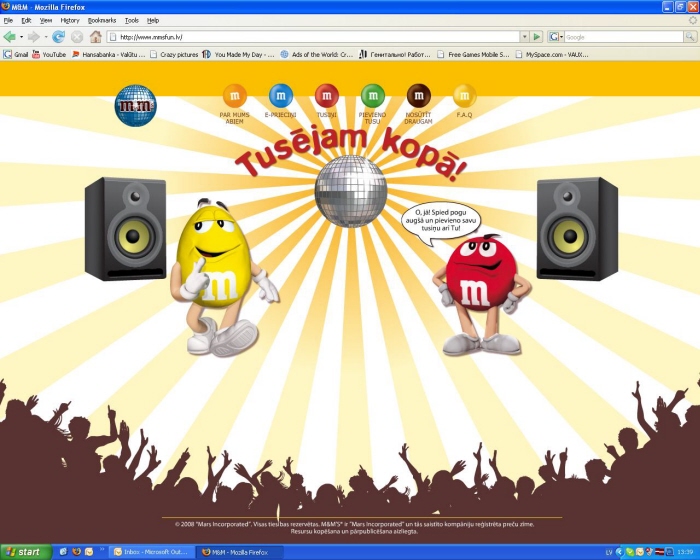
Task: Click the M&M's disco ball logo
Action: coord(135,106)
